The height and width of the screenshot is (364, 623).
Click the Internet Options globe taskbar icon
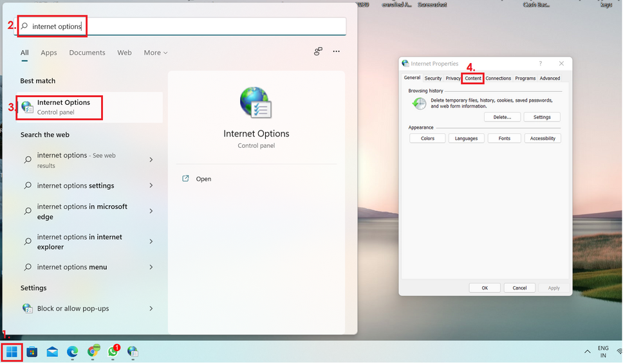(133, 352)
